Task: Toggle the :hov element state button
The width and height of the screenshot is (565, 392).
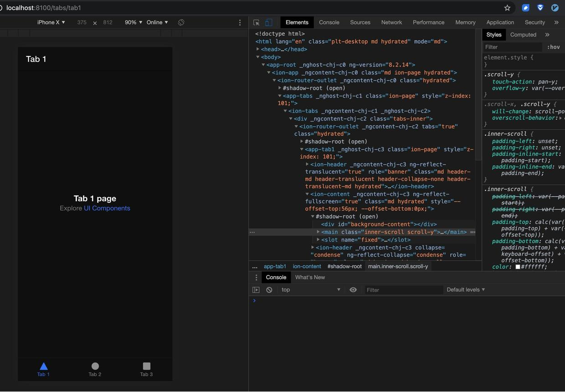Action: [554, 47]
